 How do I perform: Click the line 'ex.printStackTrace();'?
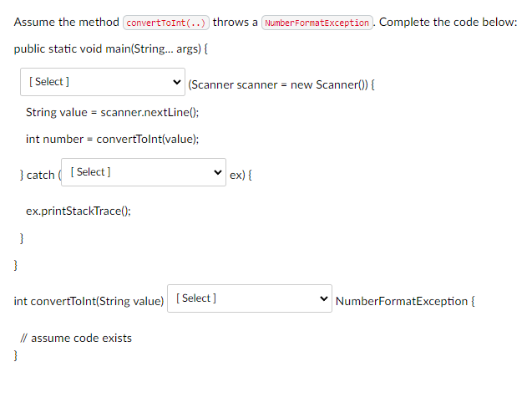pyautogui.click(x=79, y=211)
